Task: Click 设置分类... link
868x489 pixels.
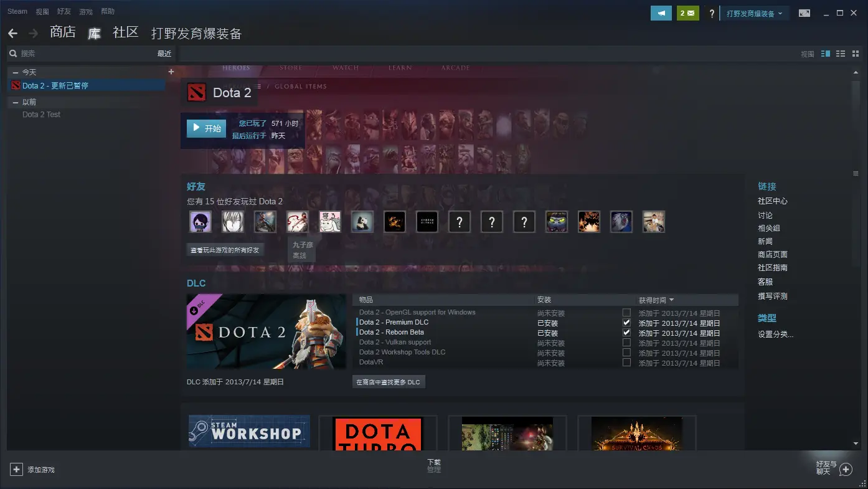Action: (776, 335)
